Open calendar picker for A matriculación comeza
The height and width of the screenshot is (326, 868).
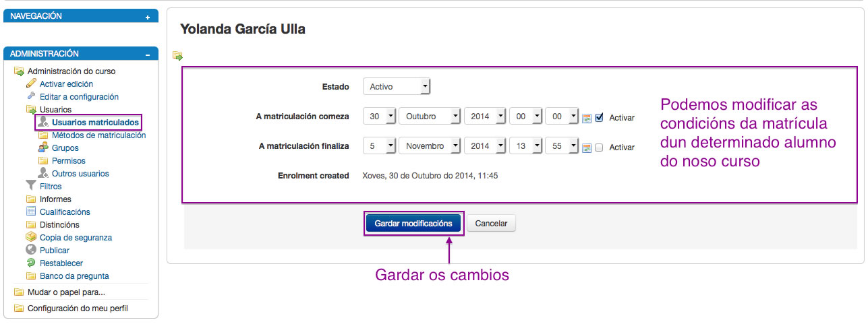[x=587, y=118]
